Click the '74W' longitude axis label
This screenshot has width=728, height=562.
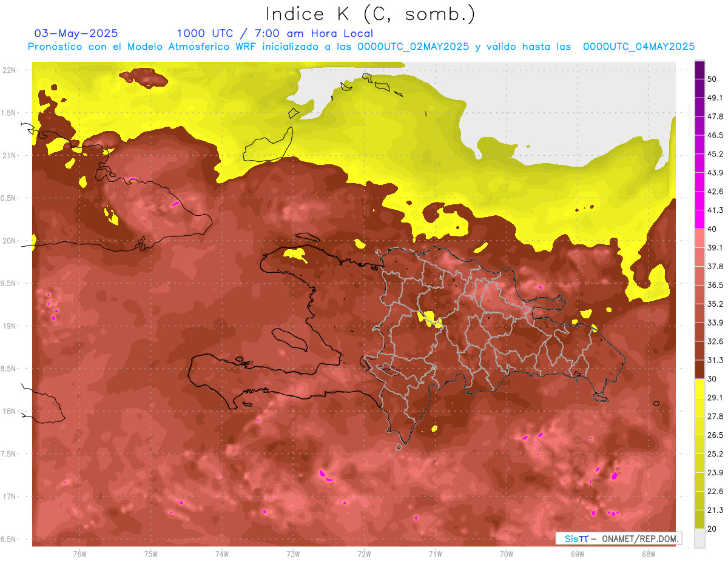tap(222, 554)
